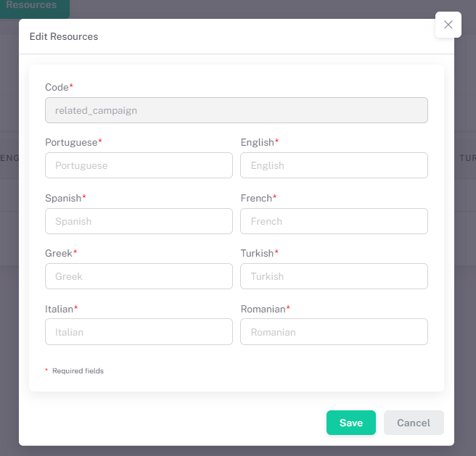Click the Portuguese label above its field

click(x=71, y=142)
